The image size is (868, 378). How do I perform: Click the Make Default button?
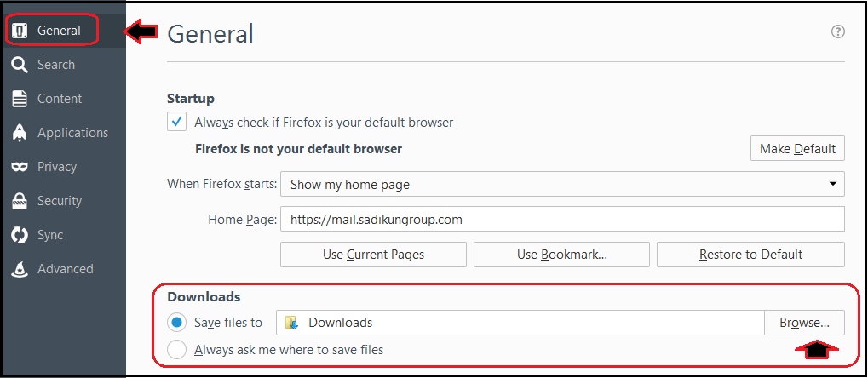(797, 148)
